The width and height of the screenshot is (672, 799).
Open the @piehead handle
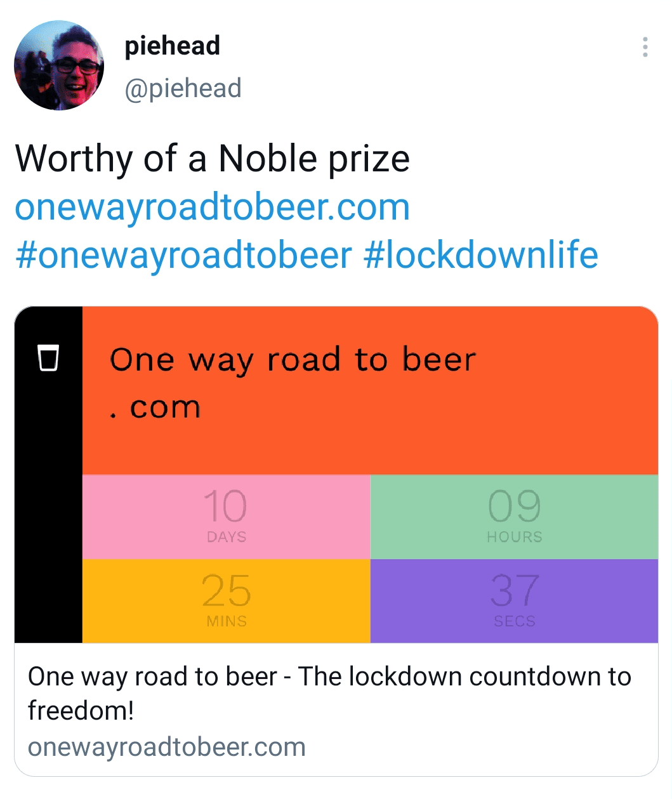pos(183,88)
